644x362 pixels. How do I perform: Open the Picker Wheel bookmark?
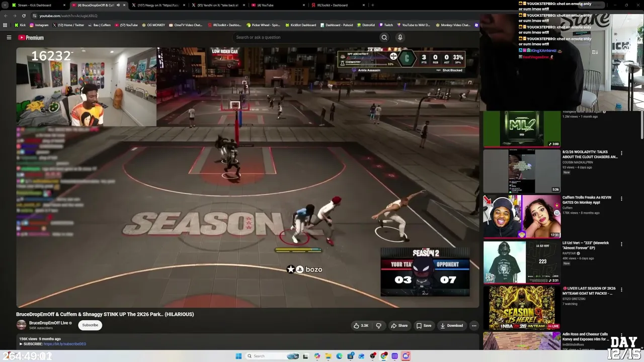263,25
